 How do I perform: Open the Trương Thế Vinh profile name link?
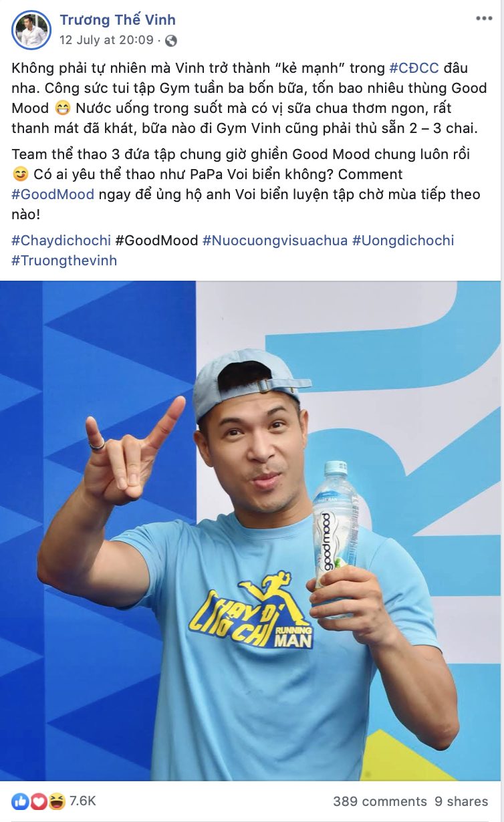click(x=120, y=20)
